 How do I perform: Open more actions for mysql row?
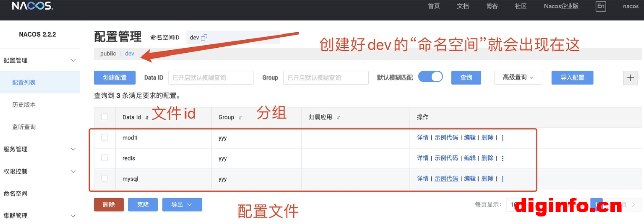pos(503,179)
